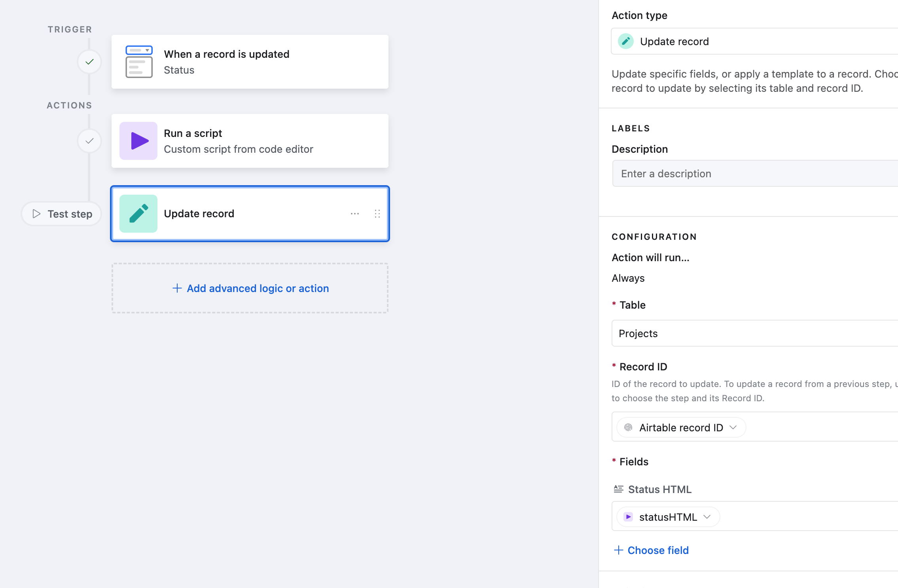
Task: Click the fingerprint icon in Airtable record ID
Action: [628, 427]
